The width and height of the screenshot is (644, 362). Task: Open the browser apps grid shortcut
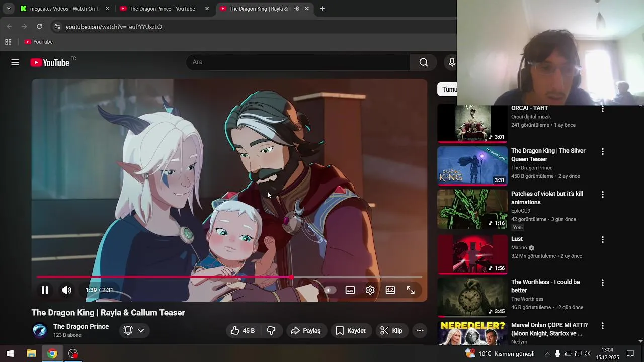[8, 42]
